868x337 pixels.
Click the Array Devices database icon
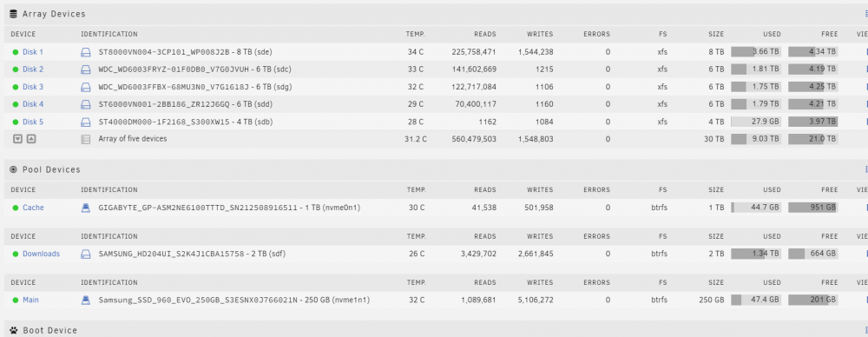click(x=14, y=14)
